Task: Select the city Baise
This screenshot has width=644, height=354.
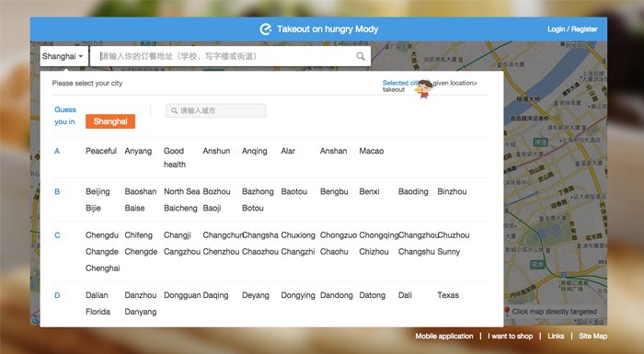Action: pos(134,208)
